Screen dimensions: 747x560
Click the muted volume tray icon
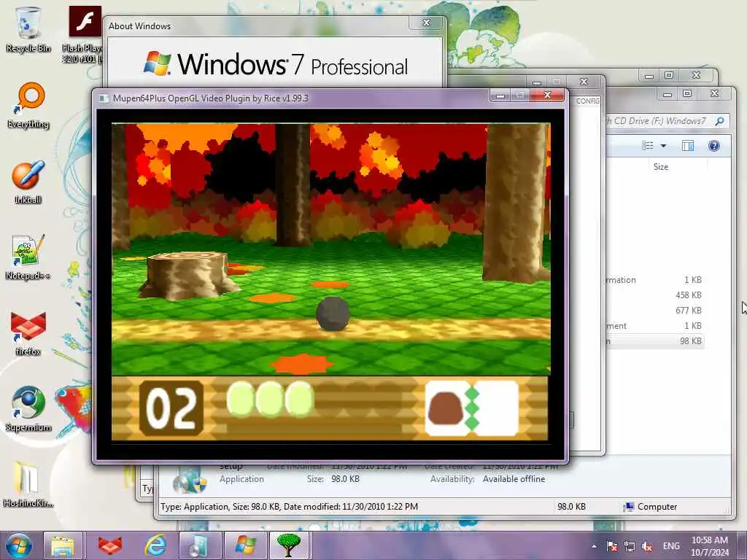pyautogui.click(x=647, y=546)
